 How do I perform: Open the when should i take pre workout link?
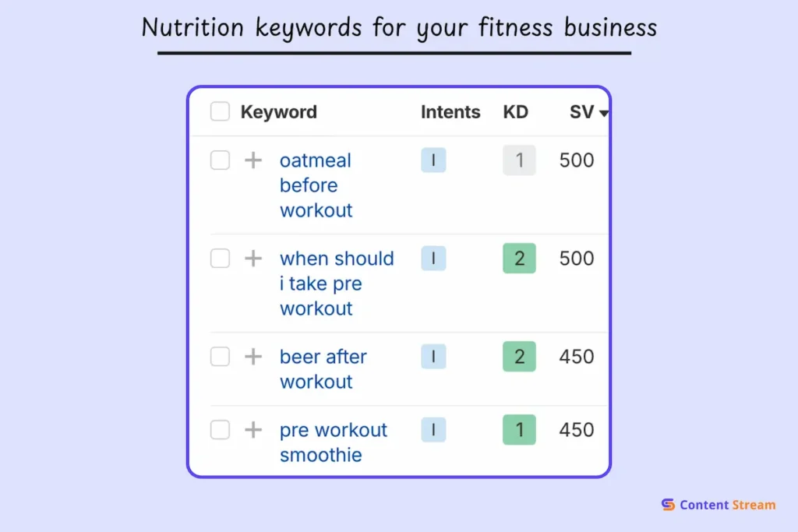pyautogui.click(x=336, y=284)
